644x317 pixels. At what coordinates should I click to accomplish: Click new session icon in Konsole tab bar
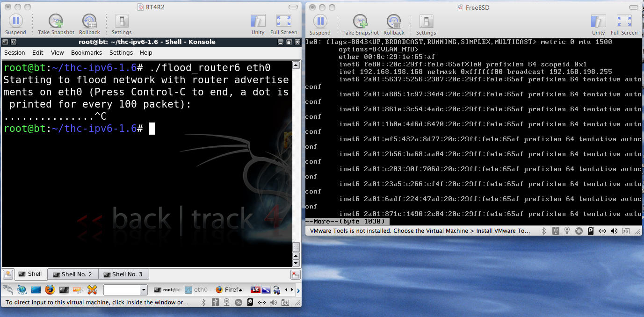[x=8, y=274]
